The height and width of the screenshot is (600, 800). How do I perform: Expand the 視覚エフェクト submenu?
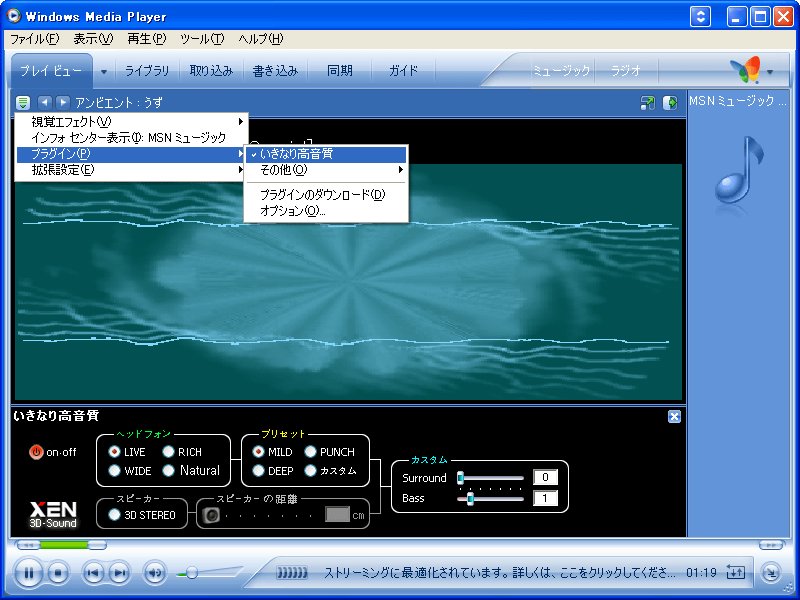132,121
